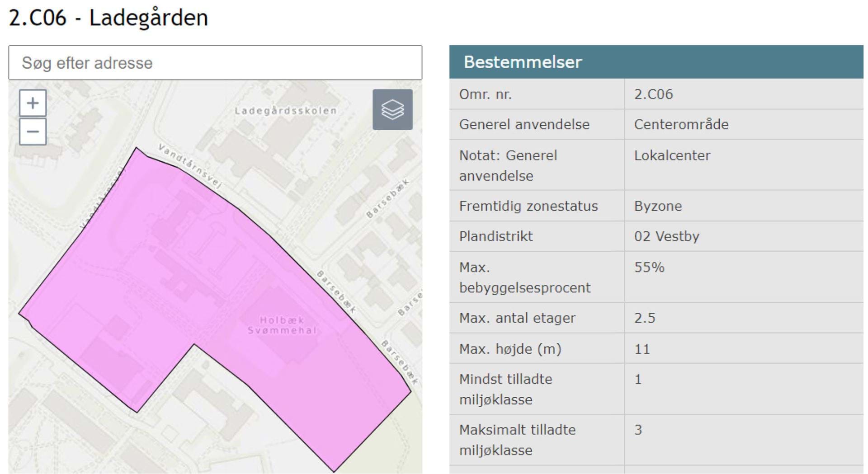Click the 02 Vestby plandistrikt value
868x474 pixels.
coord(666,236)
